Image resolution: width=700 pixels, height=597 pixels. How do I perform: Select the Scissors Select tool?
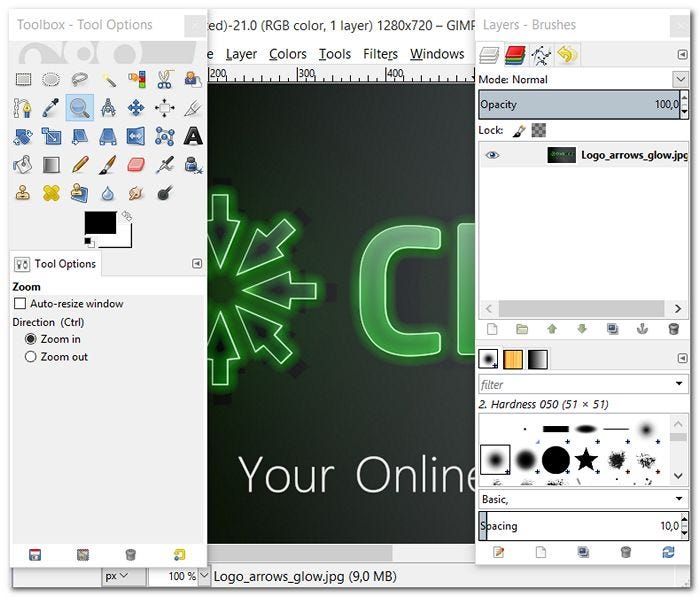(165, 79)
